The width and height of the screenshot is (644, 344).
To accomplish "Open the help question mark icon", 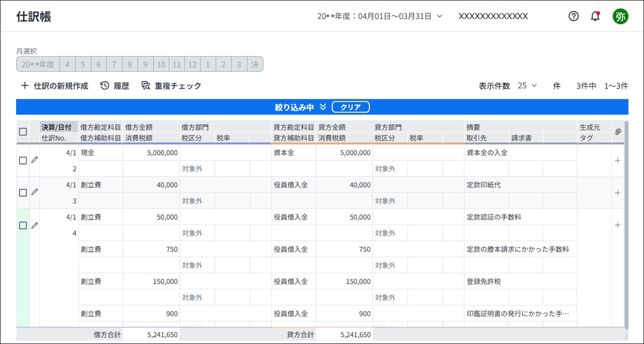I will pos(574,16).
